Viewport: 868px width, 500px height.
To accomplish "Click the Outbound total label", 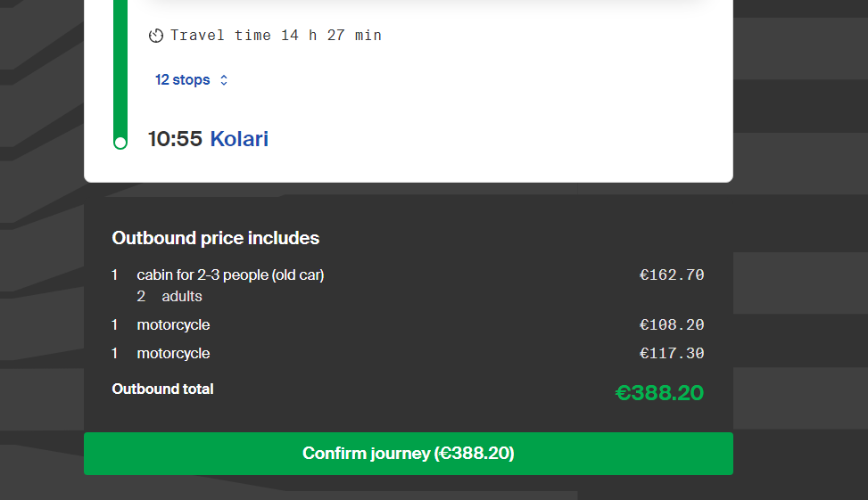I will tap(162, 389).
